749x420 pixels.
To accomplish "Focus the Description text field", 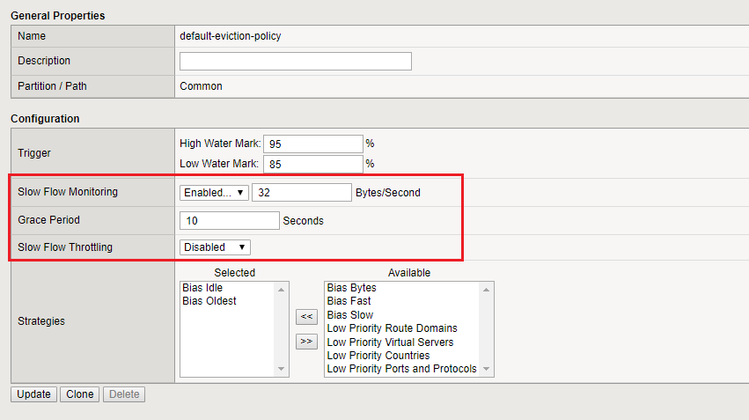I will coord(295,61).
